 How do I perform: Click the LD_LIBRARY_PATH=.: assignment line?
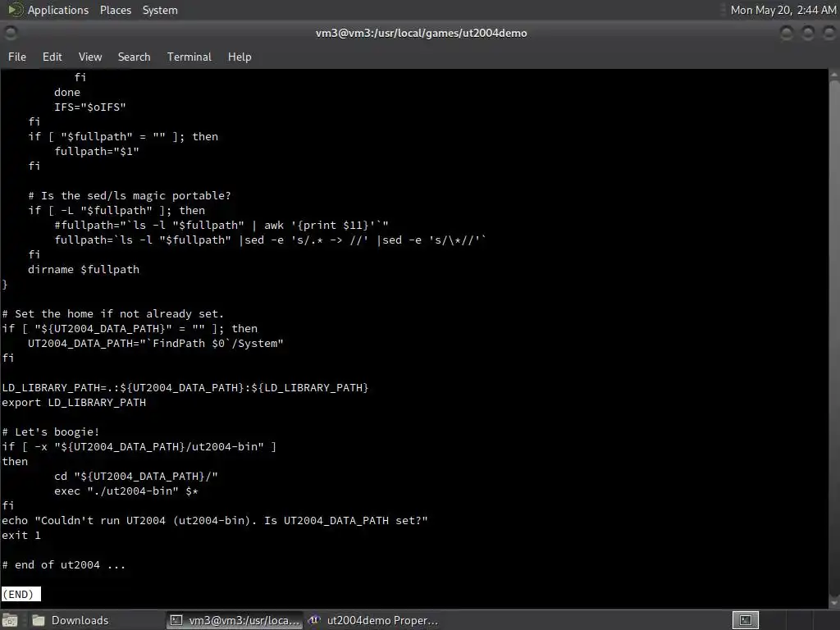click(185, 387)
